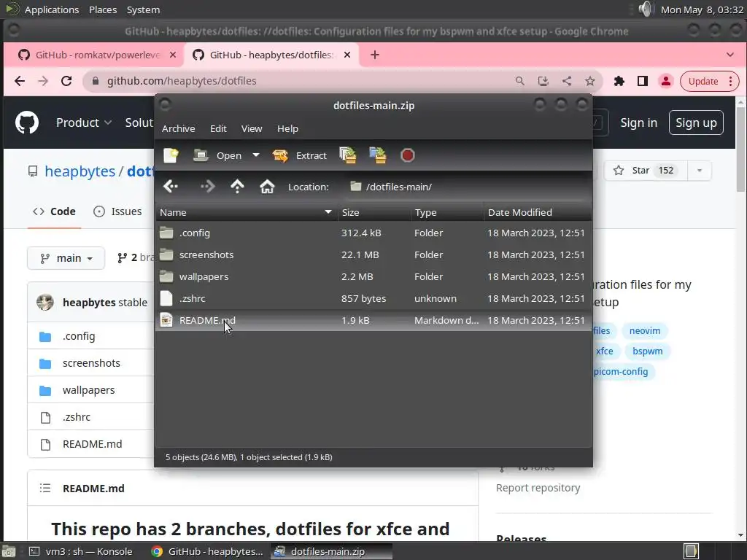Go back in Chrome

pyautogui.click(x=20, y=81)
